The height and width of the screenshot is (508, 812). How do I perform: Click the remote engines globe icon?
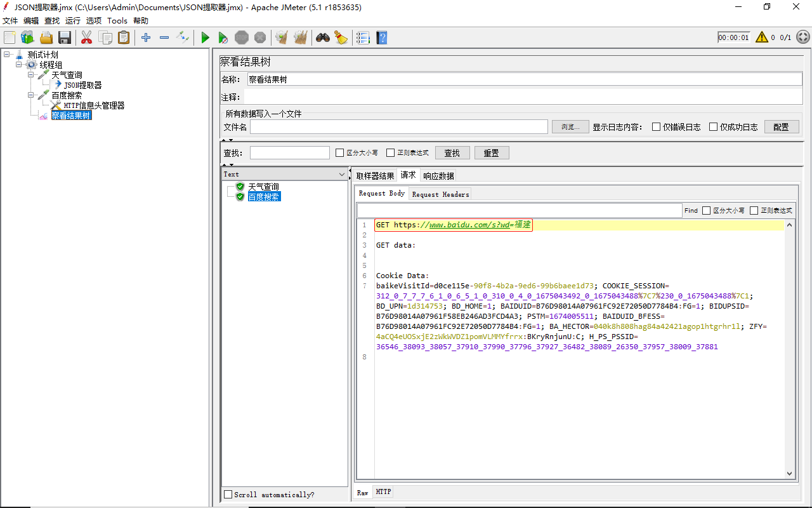(x=802, y=37)
